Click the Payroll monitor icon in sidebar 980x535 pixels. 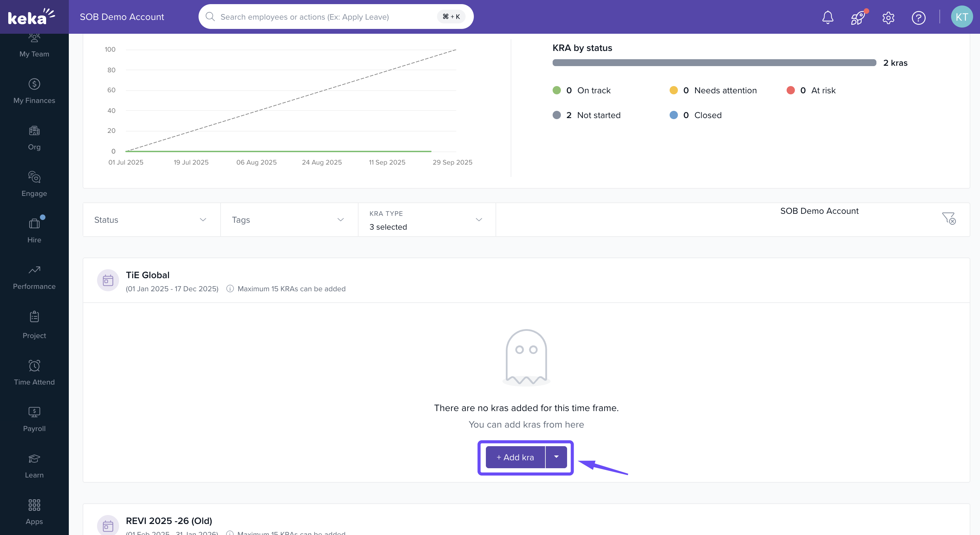(x=34, y=412)
